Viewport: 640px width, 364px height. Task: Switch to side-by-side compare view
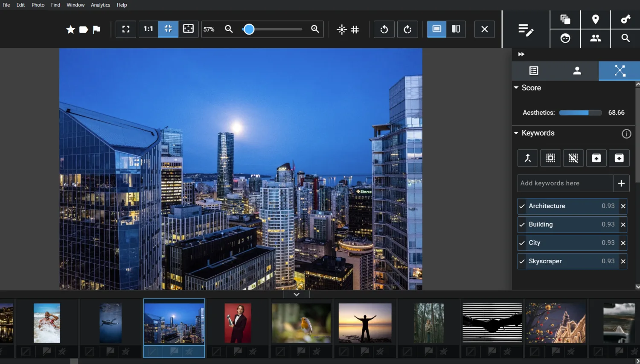tap(456, 29)
